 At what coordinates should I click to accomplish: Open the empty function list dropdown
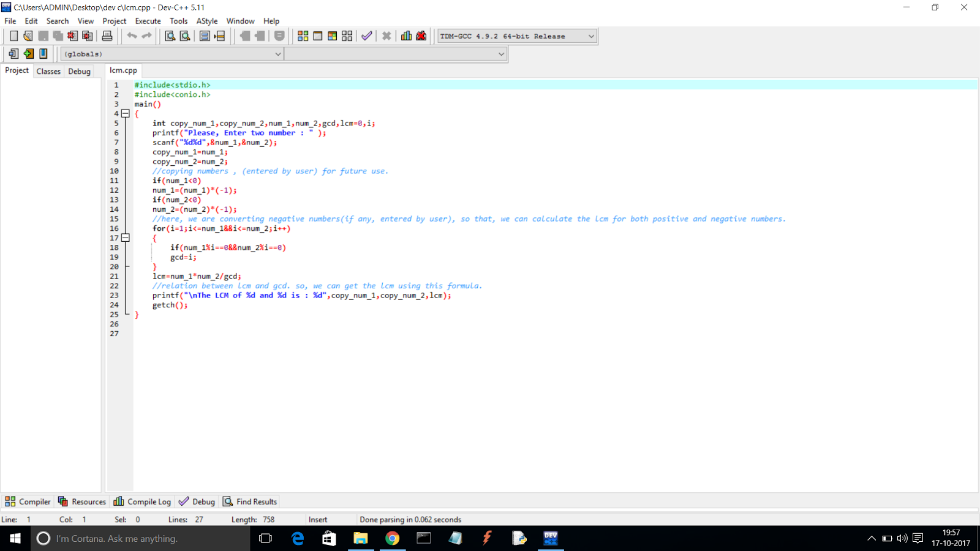(396, 54)
